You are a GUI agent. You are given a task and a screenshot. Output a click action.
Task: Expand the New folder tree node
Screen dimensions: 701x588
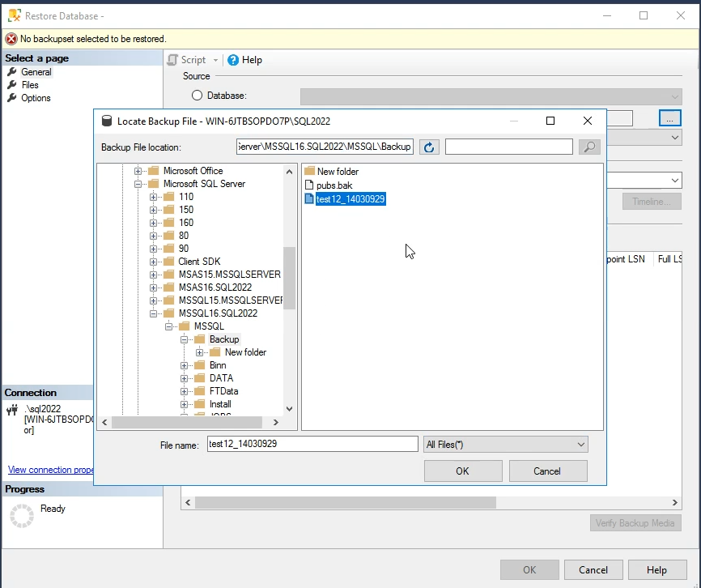click(x=199, y=352)
